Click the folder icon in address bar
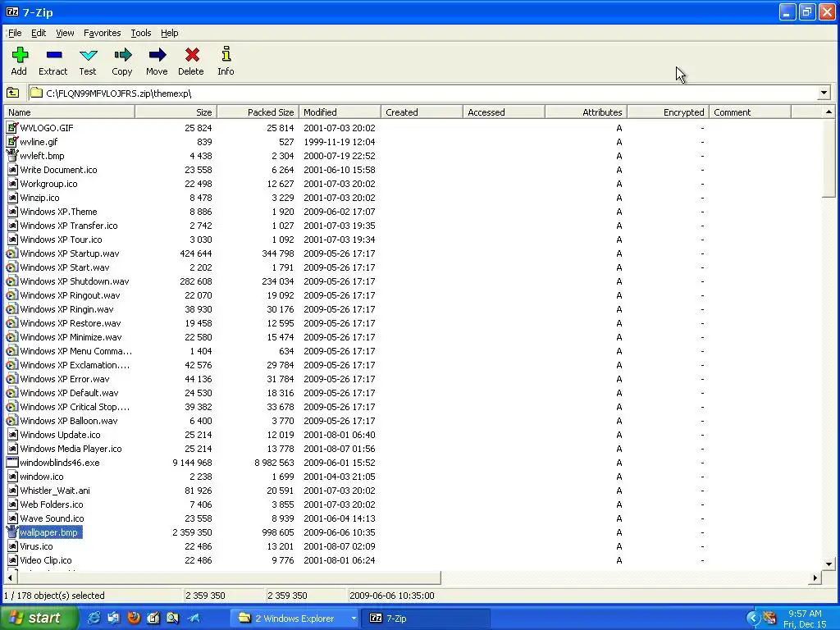This screenshot has width=840, height=630. 36,94
